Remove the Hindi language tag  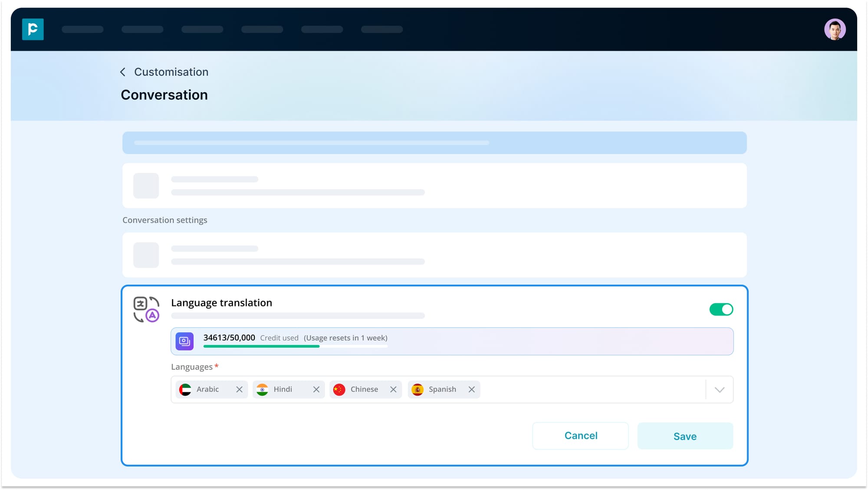[316, 390]
